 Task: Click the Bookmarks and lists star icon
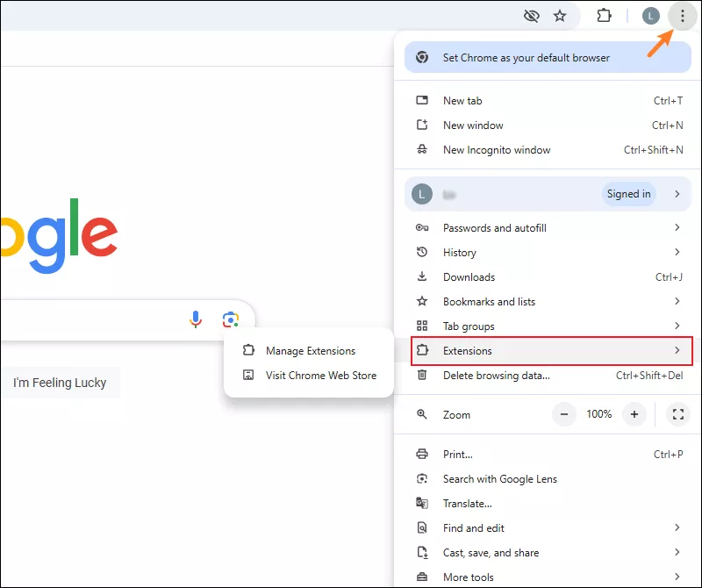pyautogui.click(x=422, y=301)
